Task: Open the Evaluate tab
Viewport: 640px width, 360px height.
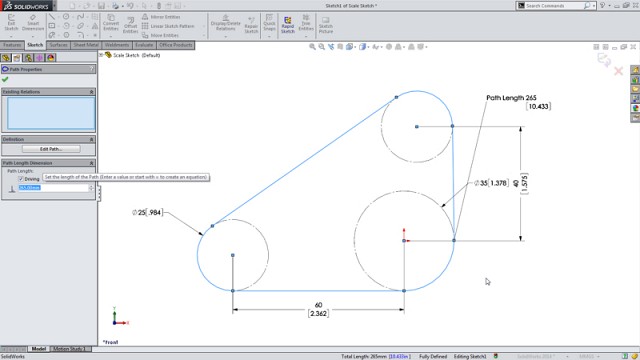Action: (x=144, y=45)
